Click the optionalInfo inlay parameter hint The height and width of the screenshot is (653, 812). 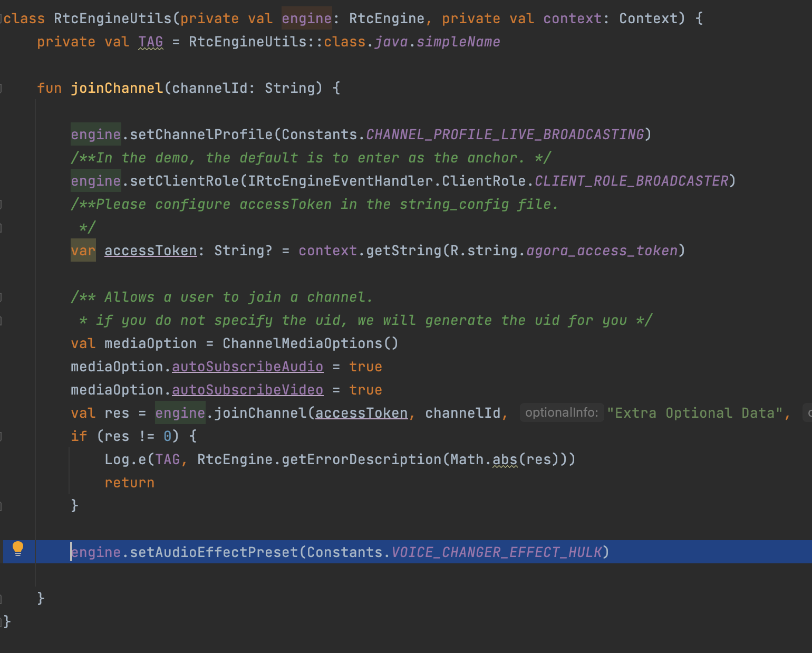562,412
